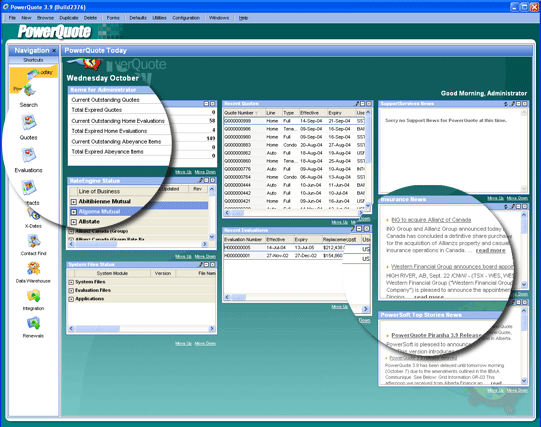Collapse the System Files Status panel
The width and height of the screenshot is (541, 427).
[207, 265]
